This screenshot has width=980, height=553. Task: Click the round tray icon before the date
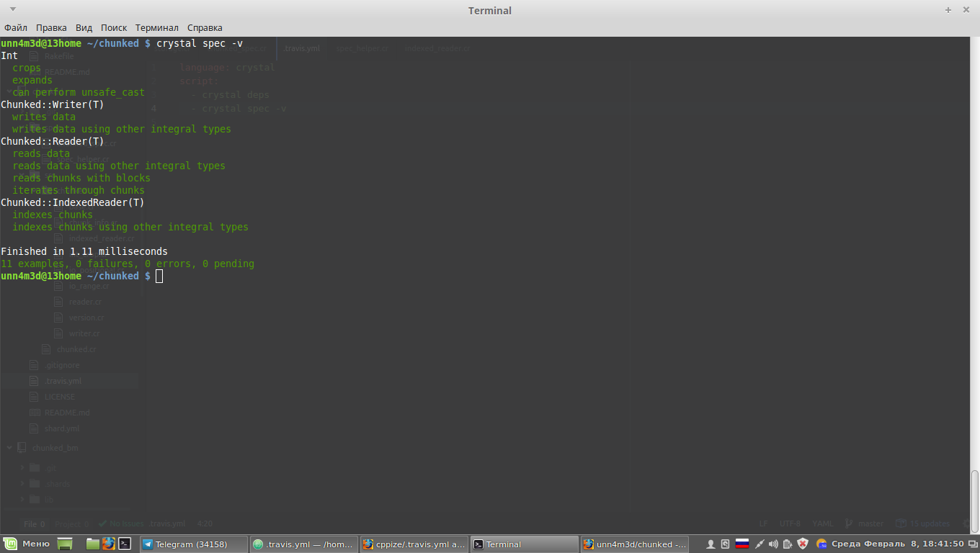coord(821,544)
